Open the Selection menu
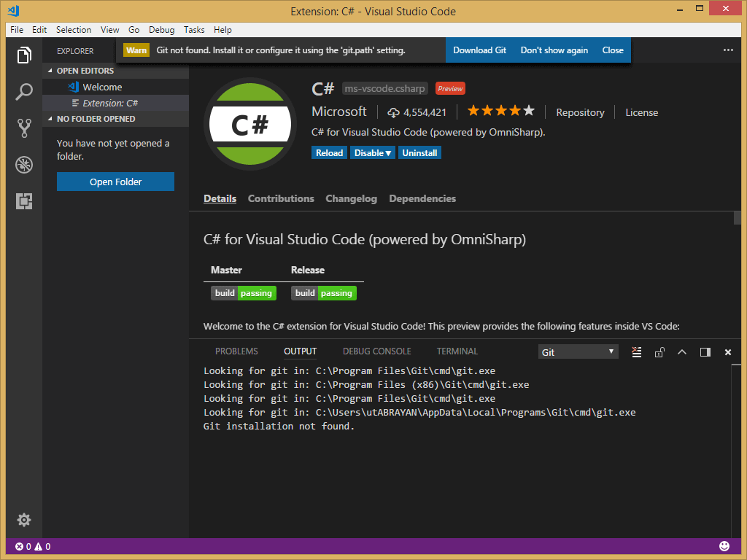This screenshot has height=560, width=747. tap(74, 29)
